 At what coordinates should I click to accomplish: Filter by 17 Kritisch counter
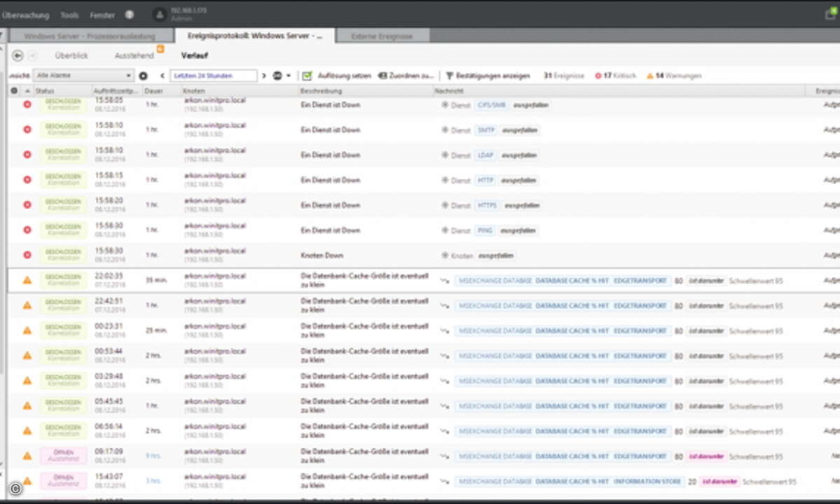(x=614, y=76)
